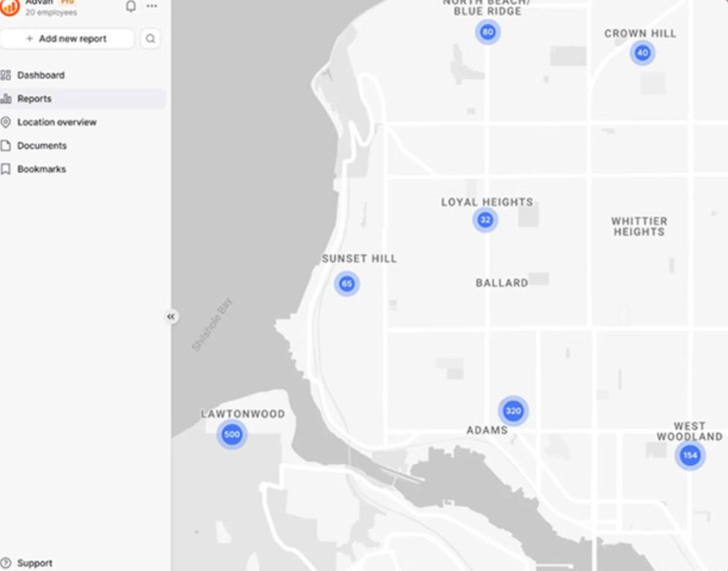Open the Crown Hill 40 marker

tap(642, 53)
